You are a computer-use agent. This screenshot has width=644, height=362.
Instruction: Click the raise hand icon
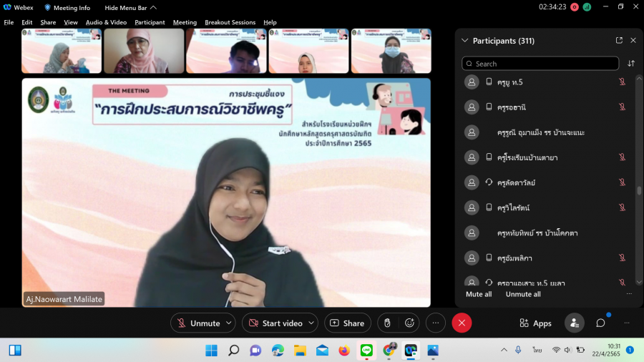pyautogui.click(x=387, y=323)
